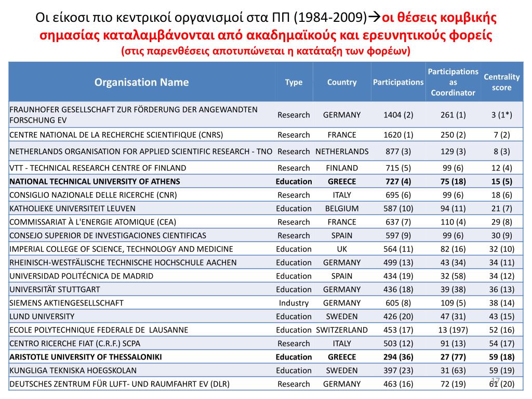This screenshot has height=399, width=532.
Task: Select DEUTSCHES ZENTRUM FÜR LUFT- UND RAUMFAHRT
Action: click(119, 384)
